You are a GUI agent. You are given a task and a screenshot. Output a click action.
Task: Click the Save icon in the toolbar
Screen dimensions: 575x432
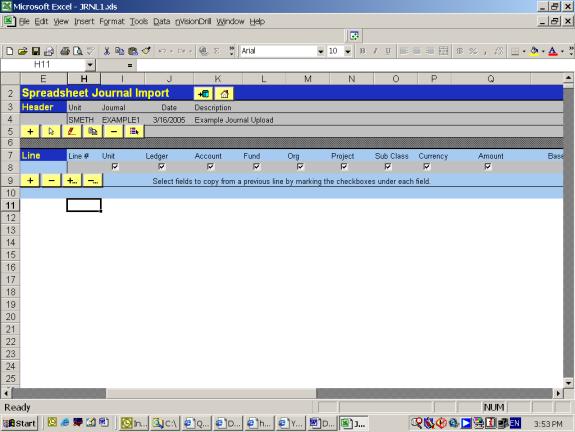(x=36, y=51)
